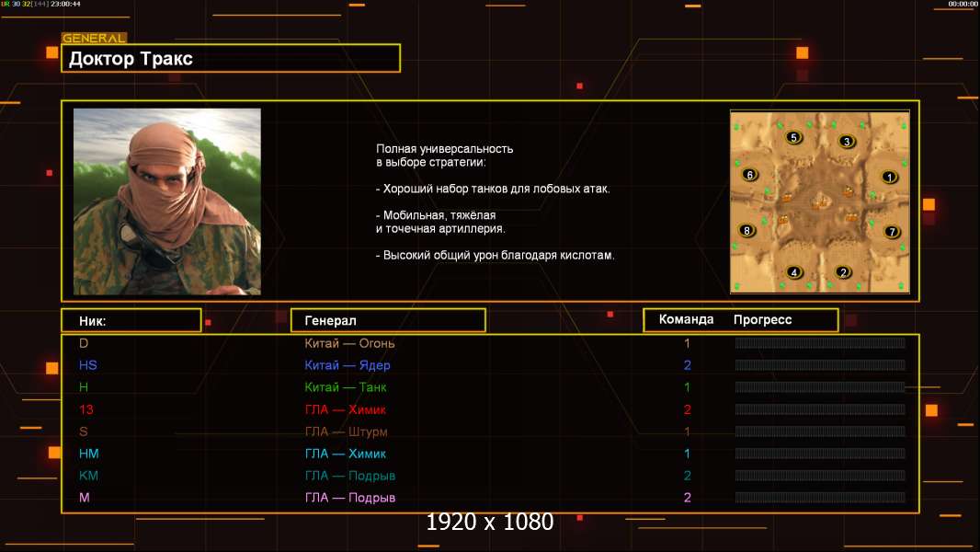980x552 pixels.
Task: Click team number in player M's row
Action: coord(687,498)
